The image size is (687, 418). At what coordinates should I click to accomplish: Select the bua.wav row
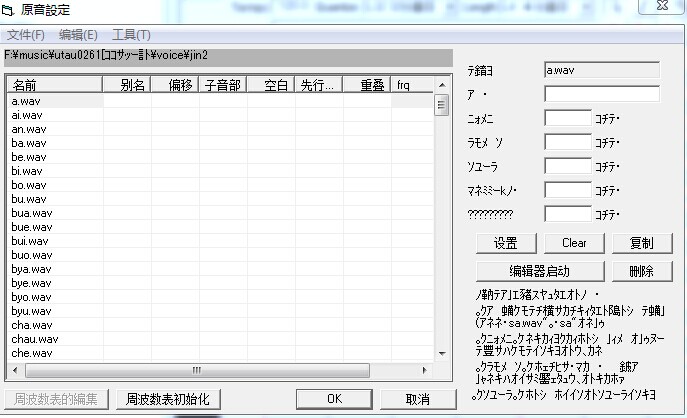pyautogui.click(x=220, y=213)
